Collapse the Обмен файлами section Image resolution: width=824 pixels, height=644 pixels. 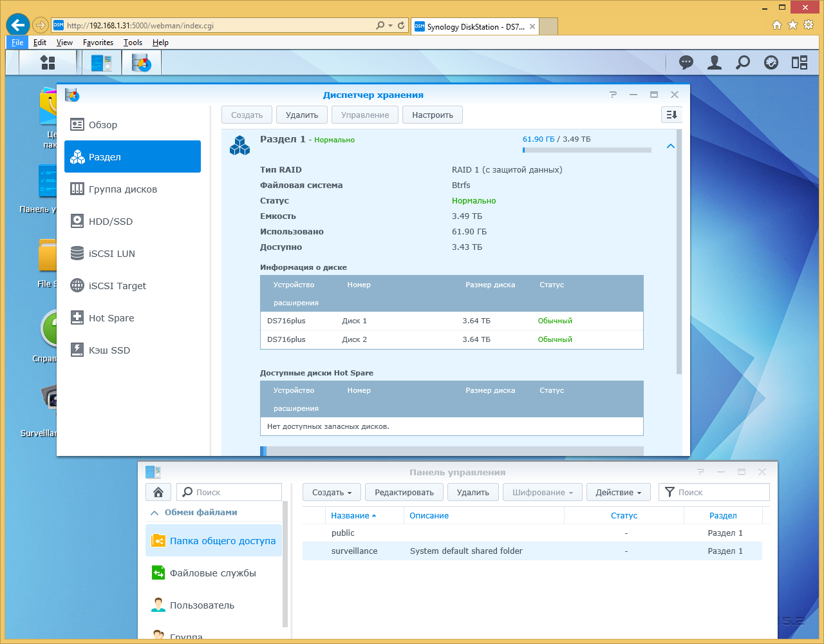[154, 513]
